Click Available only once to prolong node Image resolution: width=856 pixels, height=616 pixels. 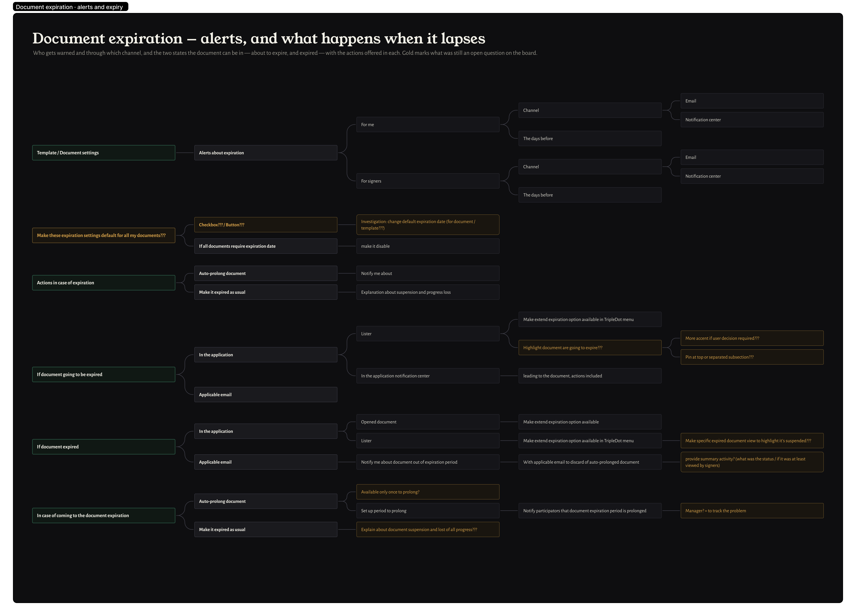(x=428, y=492)
